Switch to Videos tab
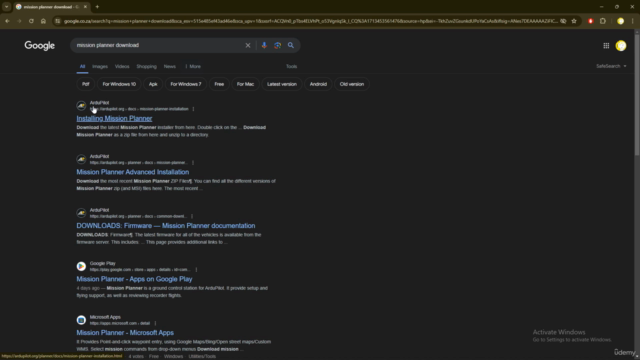 (122, 67)
